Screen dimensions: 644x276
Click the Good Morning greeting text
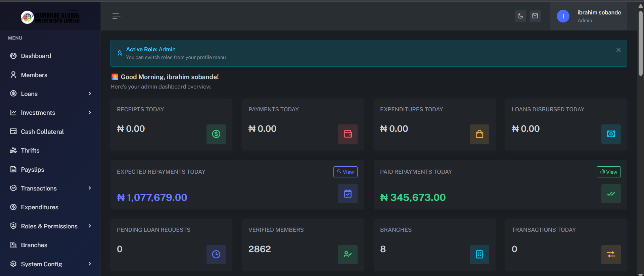[x=170, y=77]
